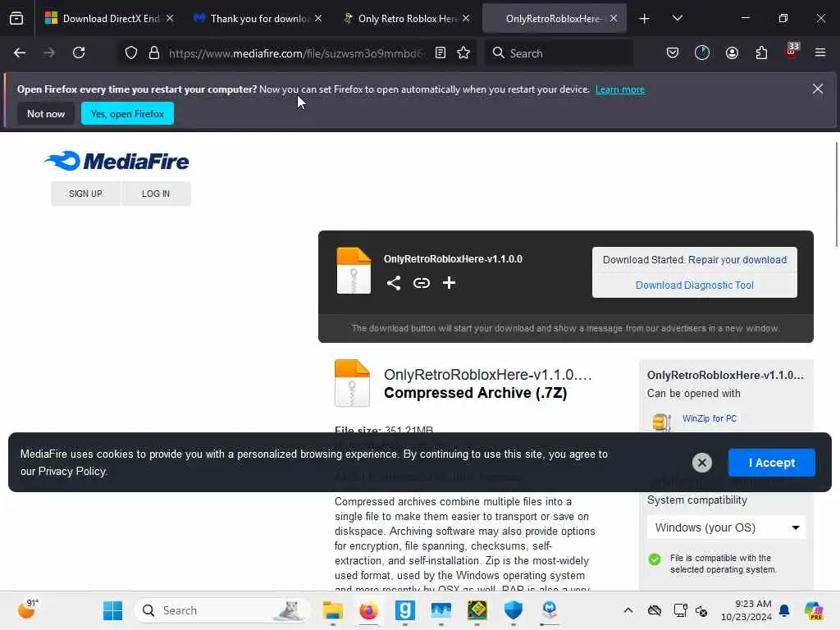The width and height of the screenshot is (840, 630).
Task: Copy the file link via the chain icon
Action: tap(422, 283)
